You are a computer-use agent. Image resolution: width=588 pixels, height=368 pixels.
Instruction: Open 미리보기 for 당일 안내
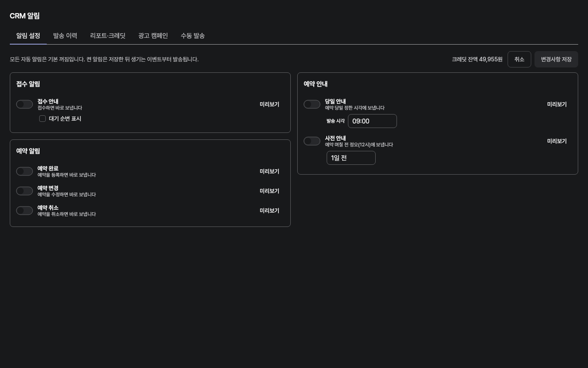[x=557, y=104]
